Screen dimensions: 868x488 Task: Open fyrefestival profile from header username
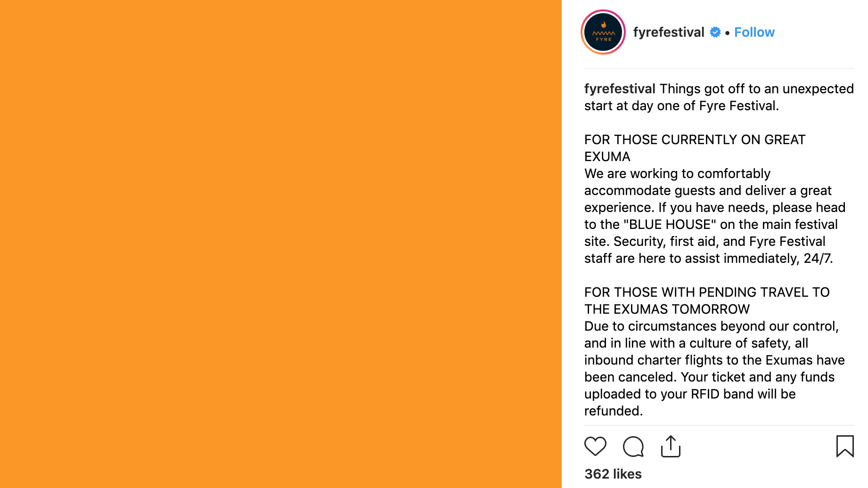tap(668, 32)
